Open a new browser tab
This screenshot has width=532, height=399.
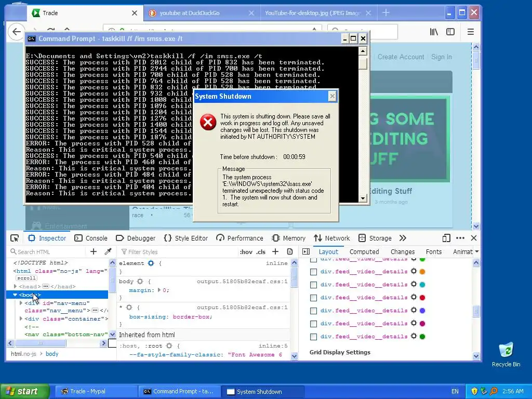(x=386, y=13)
